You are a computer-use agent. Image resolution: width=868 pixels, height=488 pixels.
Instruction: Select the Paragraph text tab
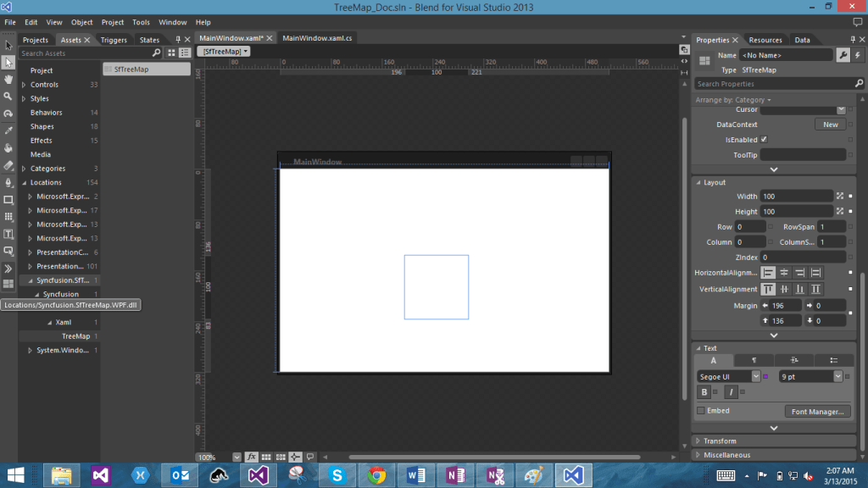tap(754, 360)
